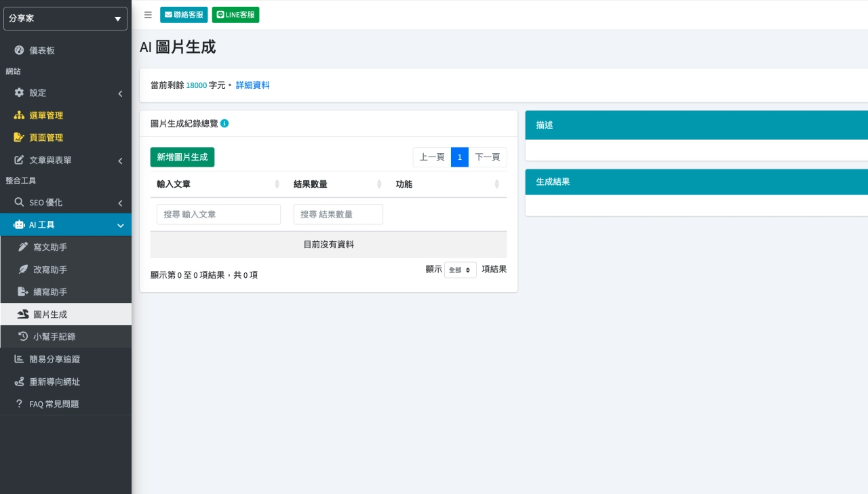868x494 pixels.
Task: Select 寫文助手 under AI 工具
Action: click(66, 247)
